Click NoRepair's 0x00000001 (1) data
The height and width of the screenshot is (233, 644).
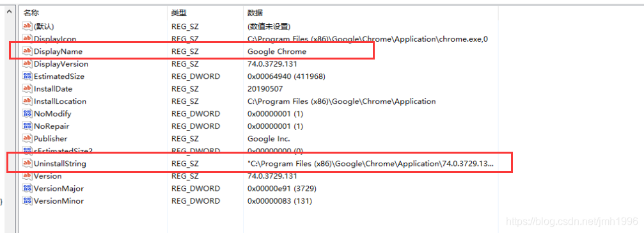(x=275, y=126)
